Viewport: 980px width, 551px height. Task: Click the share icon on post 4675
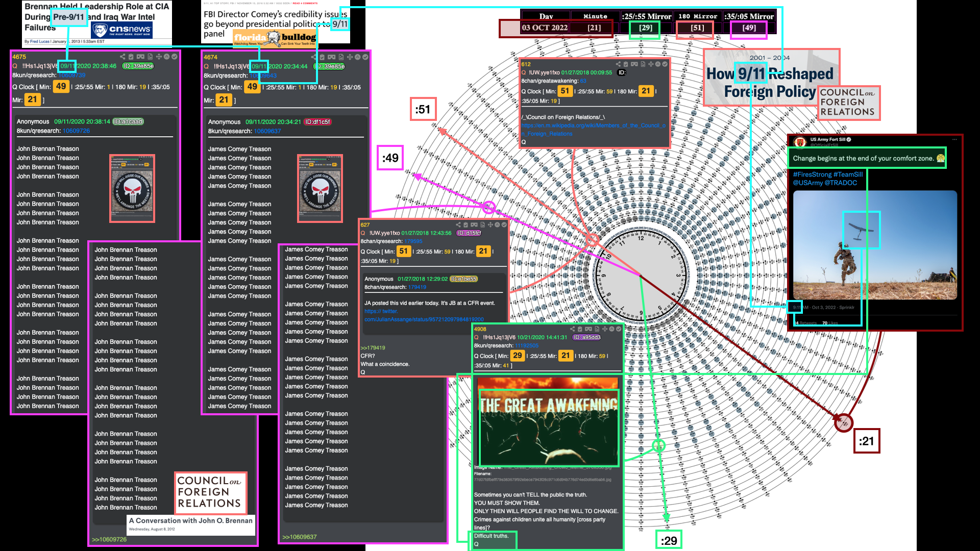tap(122, 57)
